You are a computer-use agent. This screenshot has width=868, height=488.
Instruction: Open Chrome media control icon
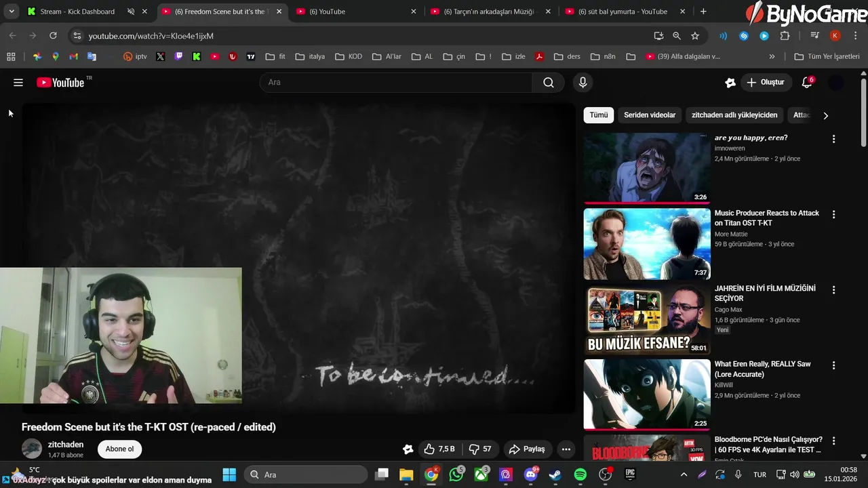814,36
